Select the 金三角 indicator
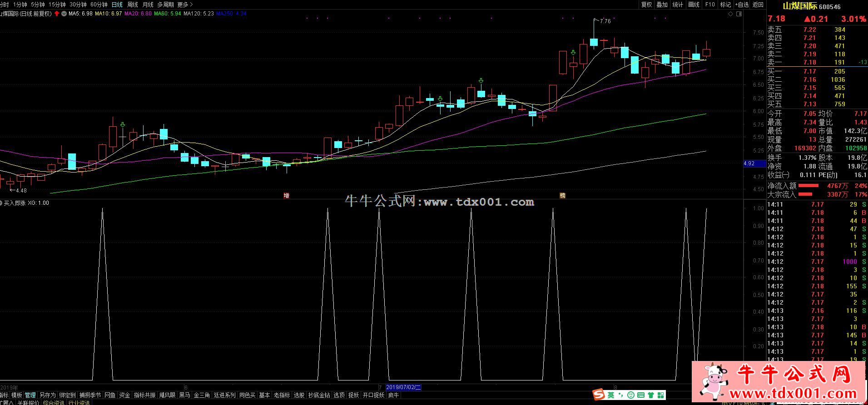Image resolution: width=868 pixels, height=405 pixels. pyautogui.click(x=202, y=395)
